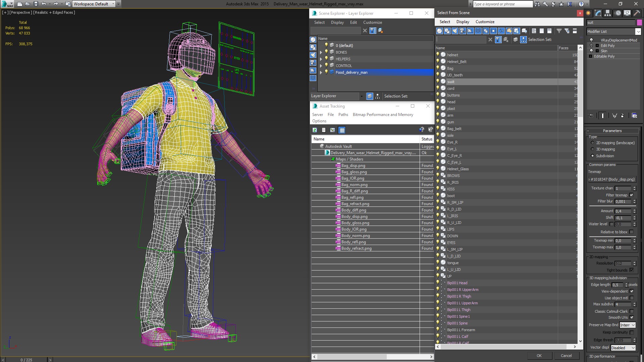Expand the Food_delivery_man layer
Image resolution: width=644 pixels, height=362 pixels.
click(321, 72)
